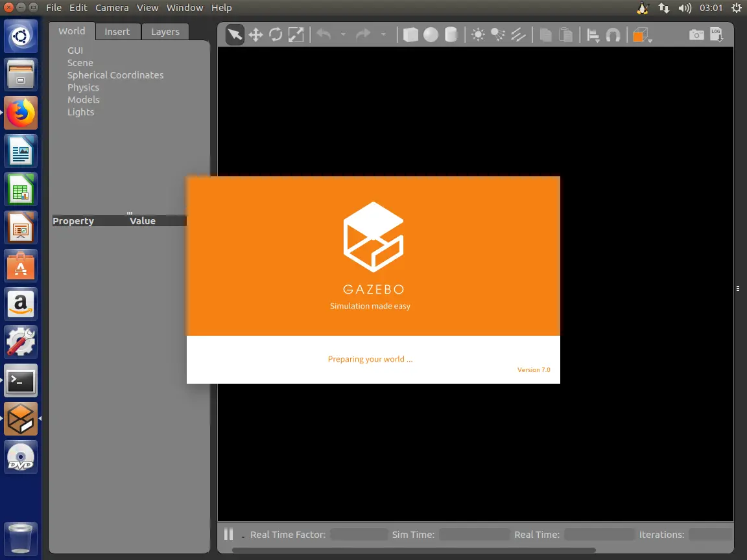Open the Files manager from launcher
Image resolution: width=747 pixels, height=560 pixels.
tap(21, 75)
